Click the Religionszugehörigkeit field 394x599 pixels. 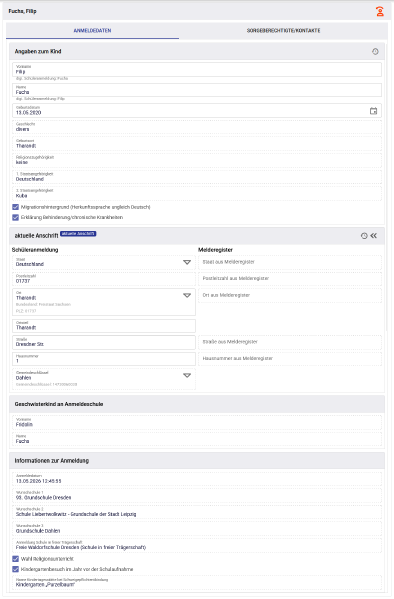point(197,160)
